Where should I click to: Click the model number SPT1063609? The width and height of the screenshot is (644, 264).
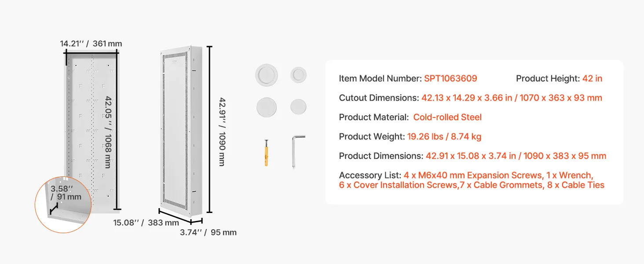(x=450, y=79)
